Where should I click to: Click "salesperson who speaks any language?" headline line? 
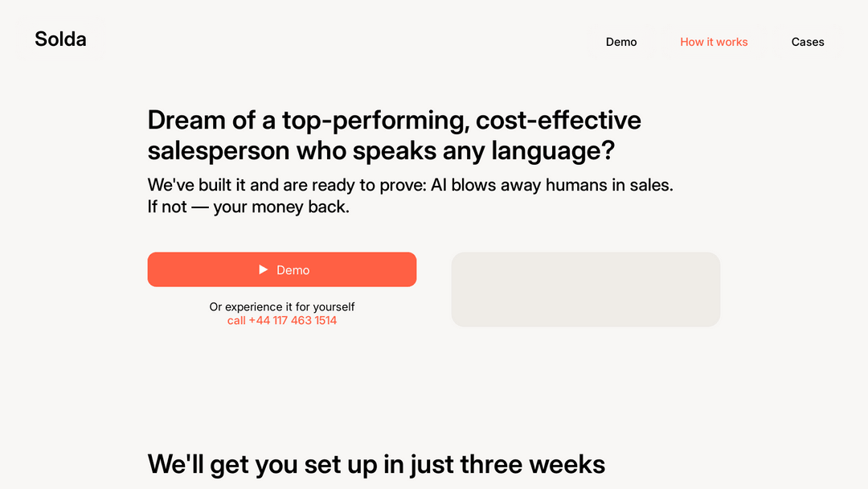(382, 150)
